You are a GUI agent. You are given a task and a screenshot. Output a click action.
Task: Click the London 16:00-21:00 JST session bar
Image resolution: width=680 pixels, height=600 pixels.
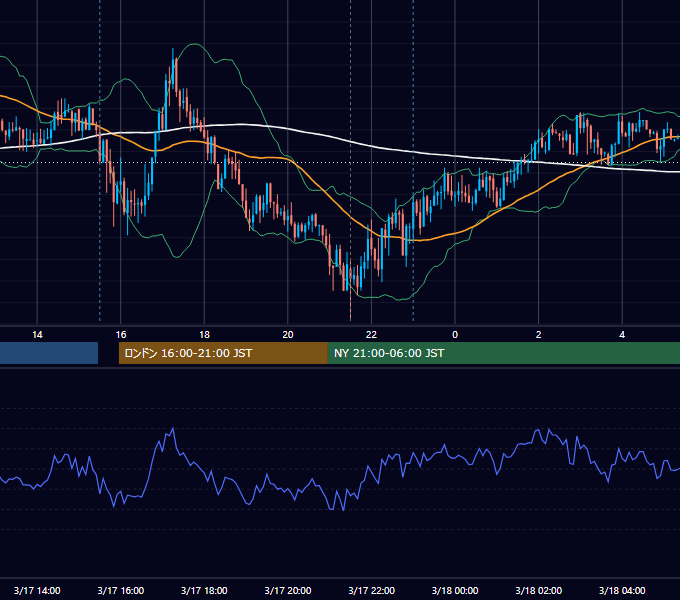[223, 353]
